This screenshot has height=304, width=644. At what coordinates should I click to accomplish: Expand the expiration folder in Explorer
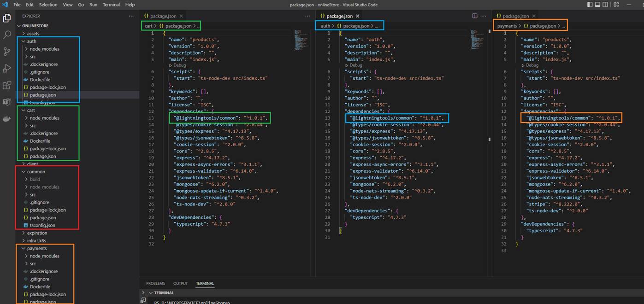click(x=37, y=233)
